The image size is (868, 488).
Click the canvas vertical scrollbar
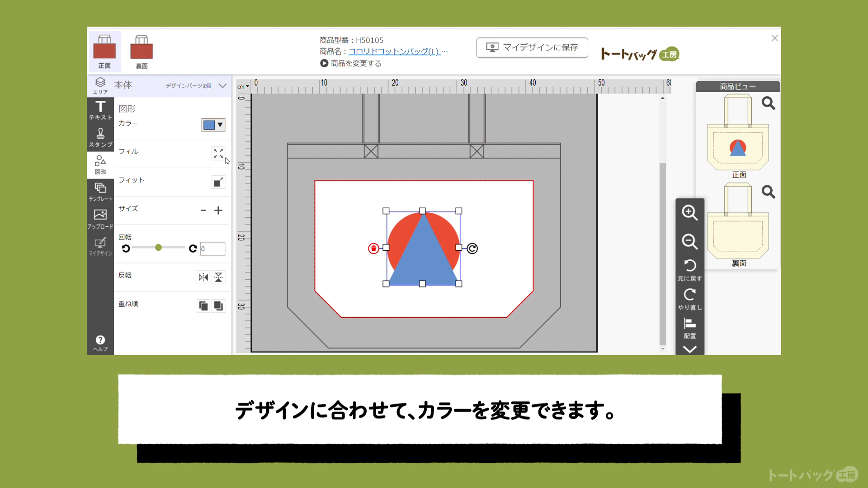click(663, 254)
